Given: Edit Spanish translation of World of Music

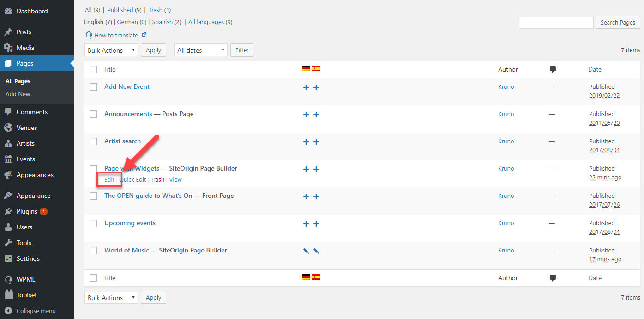Looking at the screenshot, I should click(x=316, y=251).
